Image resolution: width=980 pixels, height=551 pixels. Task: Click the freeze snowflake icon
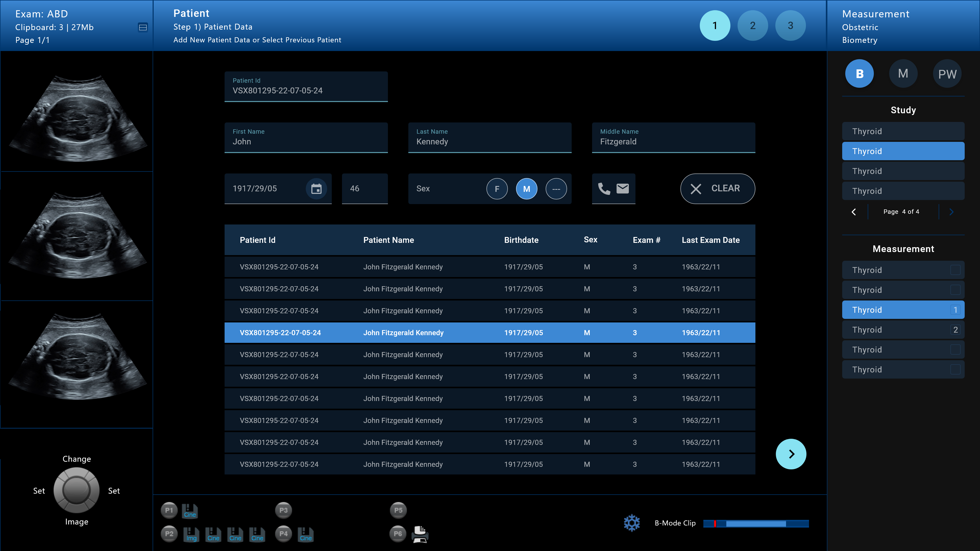(632, 523)
